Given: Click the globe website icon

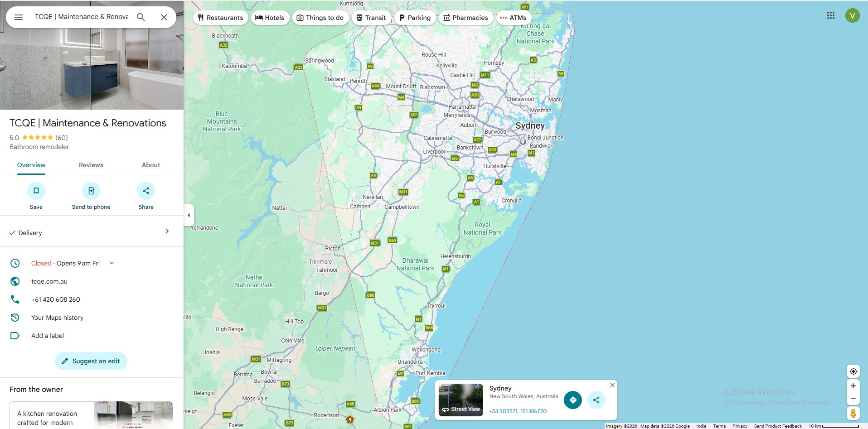Looking at the screenshot, I should (x=15, y=281).
